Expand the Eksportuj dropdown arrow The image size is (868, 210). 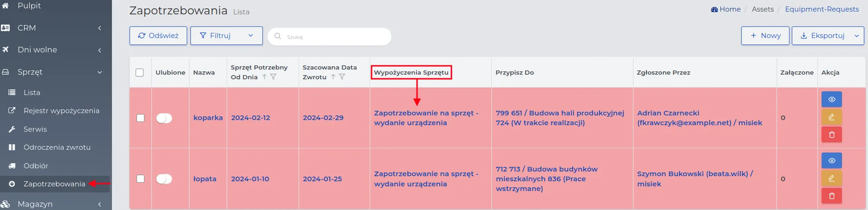pos(857,36)
